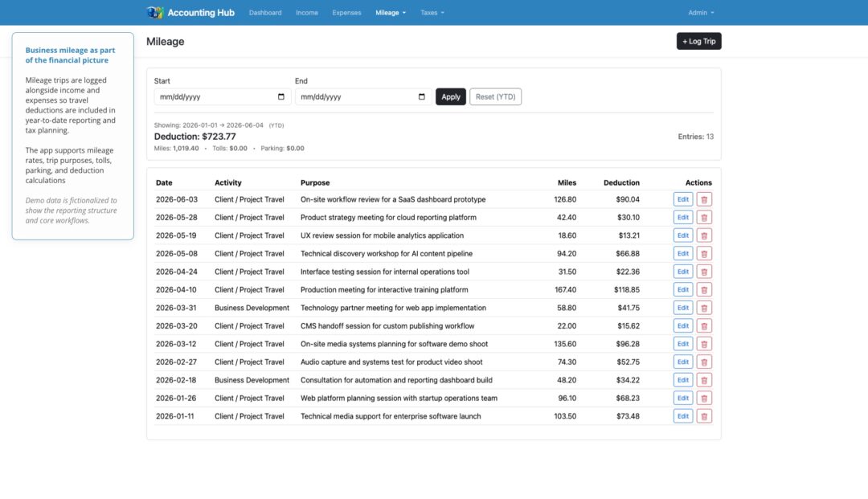This screenshot has width=868, height=499.
Task: Edit the 2026-04-10 trip
Action: [683, 290]
